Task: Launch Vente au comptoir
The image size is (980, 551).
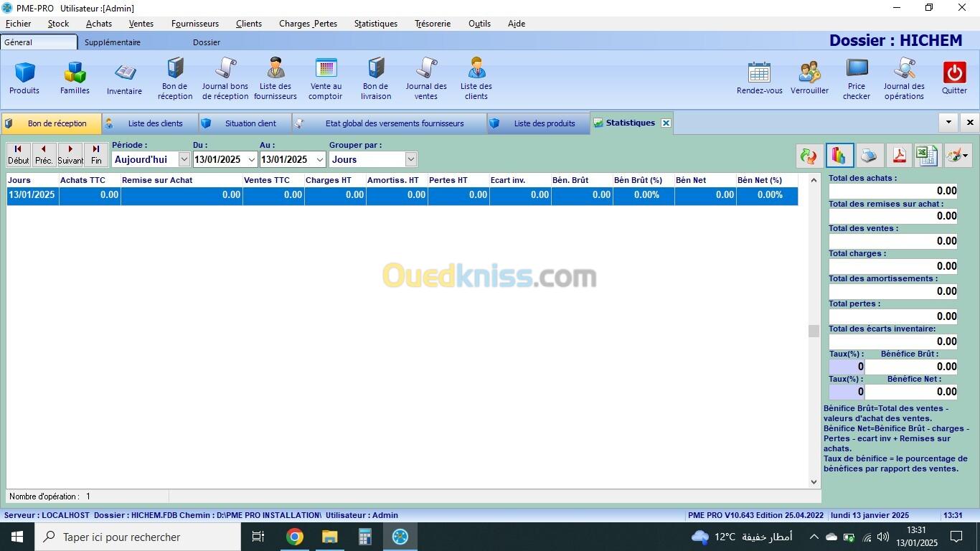Action: [x=326, y=78]
